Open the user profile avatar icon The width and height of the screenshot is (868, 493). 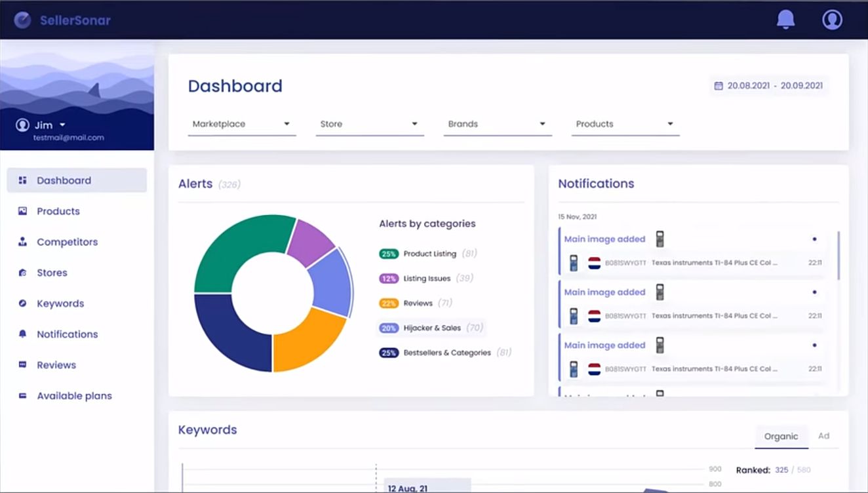(832, 20)
